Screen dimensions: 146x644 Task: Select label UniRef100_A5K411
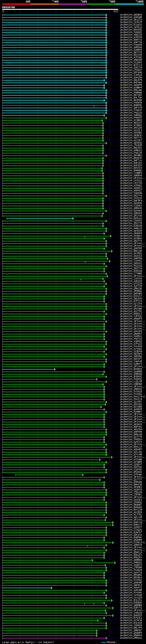point(131,638)
